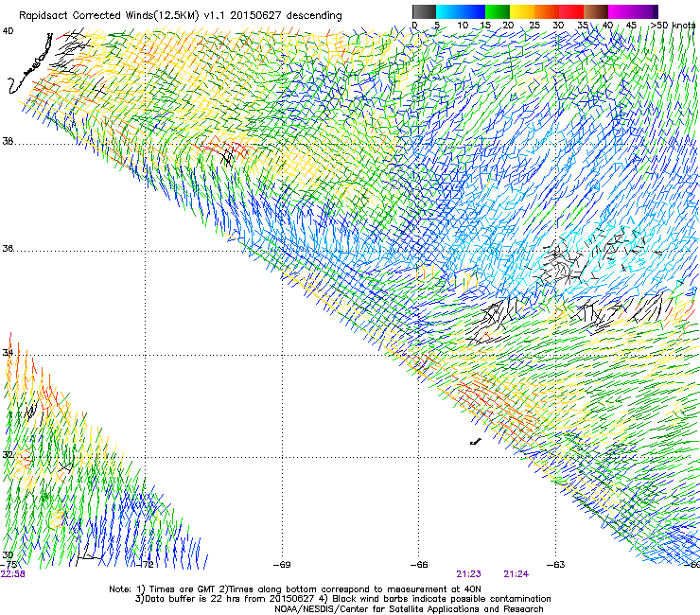Screen dimensions: 700x615
Task: Click the ">50 knots" legend label
Action: 673,25
